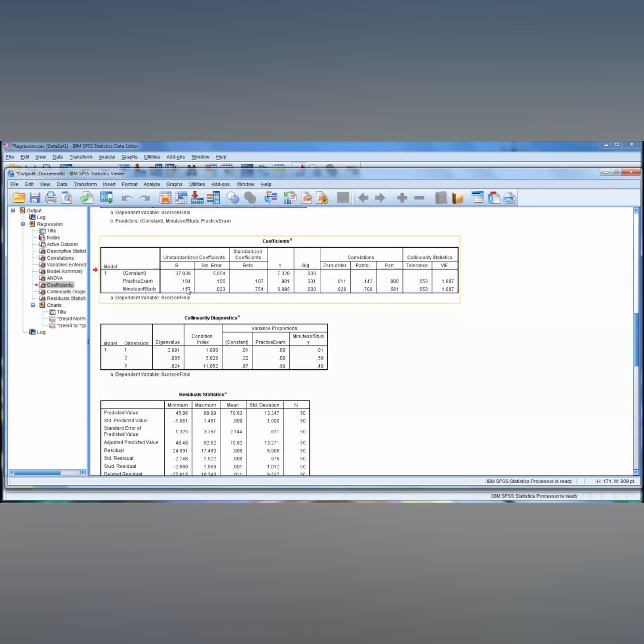Click the Redo arrow icon
Screen dimensions: 644x644
[145, 198]
